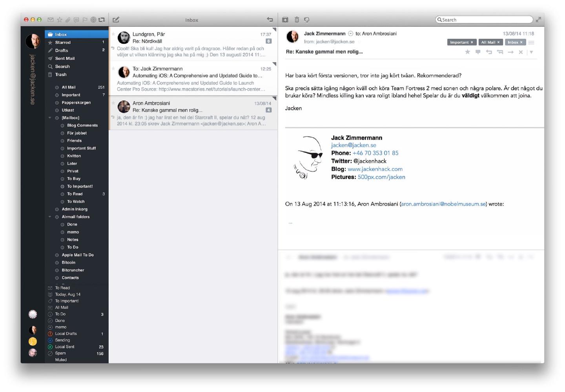Open the Local Sent folder
This screenshot has height=392, width=565.
tap(77, 347)
